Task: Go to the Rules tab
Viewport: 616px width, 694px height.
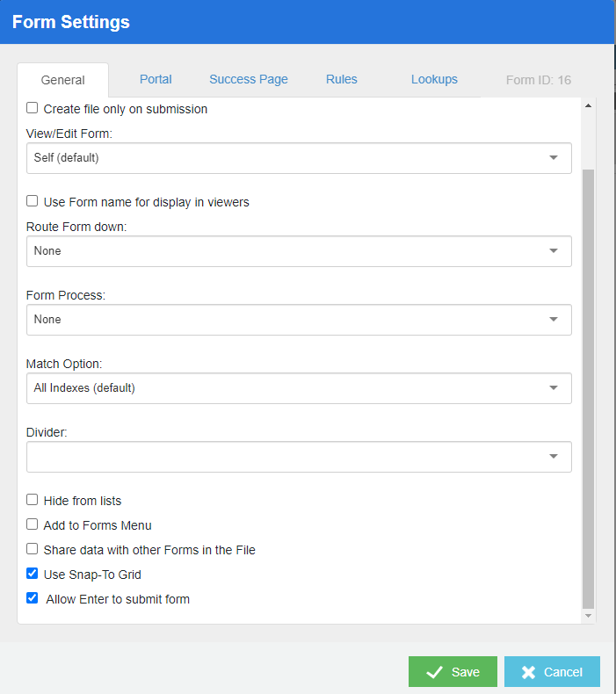Action: coord(342,79)
